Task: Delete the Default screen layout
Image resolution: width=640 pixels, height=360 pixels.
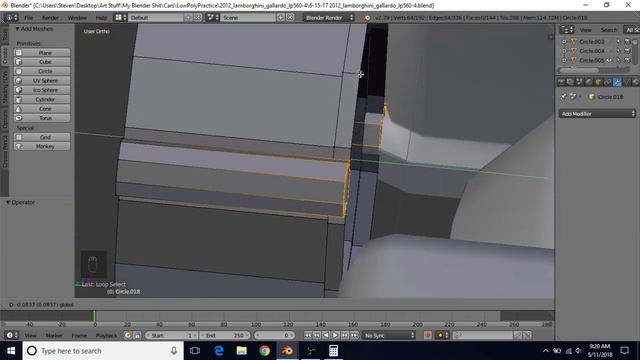Action: pos(198,18)
